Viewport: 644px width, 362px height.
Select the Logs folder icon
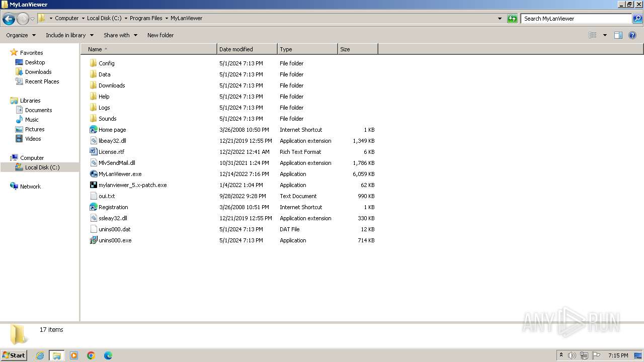click(93, 108)
